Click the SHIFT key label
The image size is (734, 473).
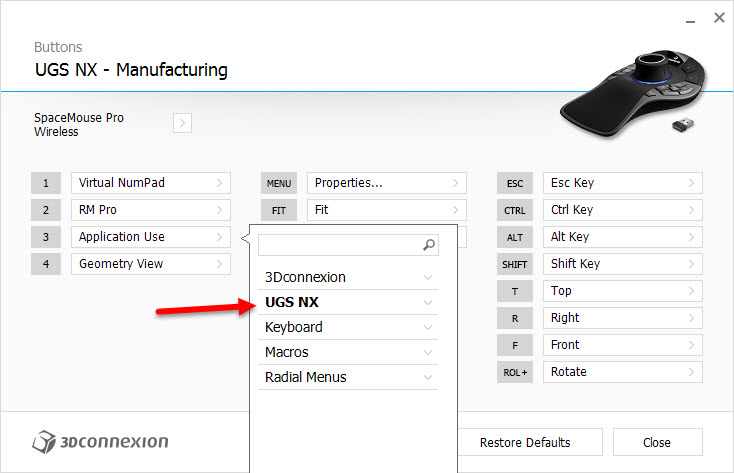tap(515, 264)
